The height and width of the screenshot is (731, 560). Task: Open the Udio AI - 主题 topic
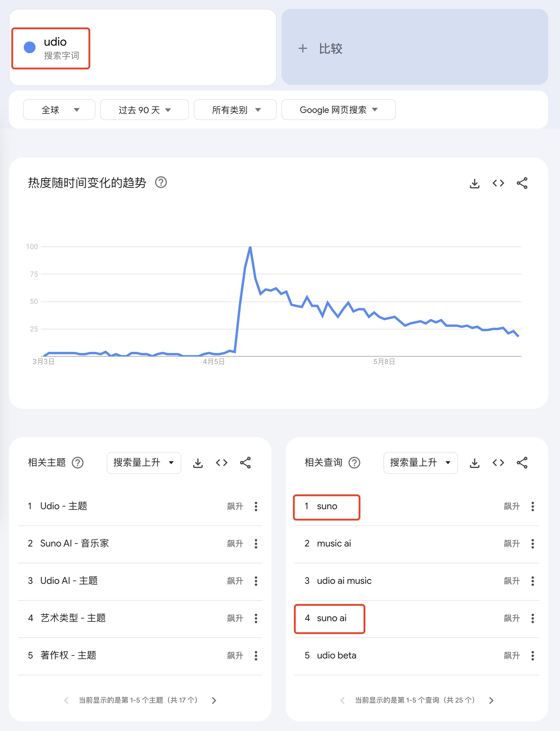click(x=69, y=581)
